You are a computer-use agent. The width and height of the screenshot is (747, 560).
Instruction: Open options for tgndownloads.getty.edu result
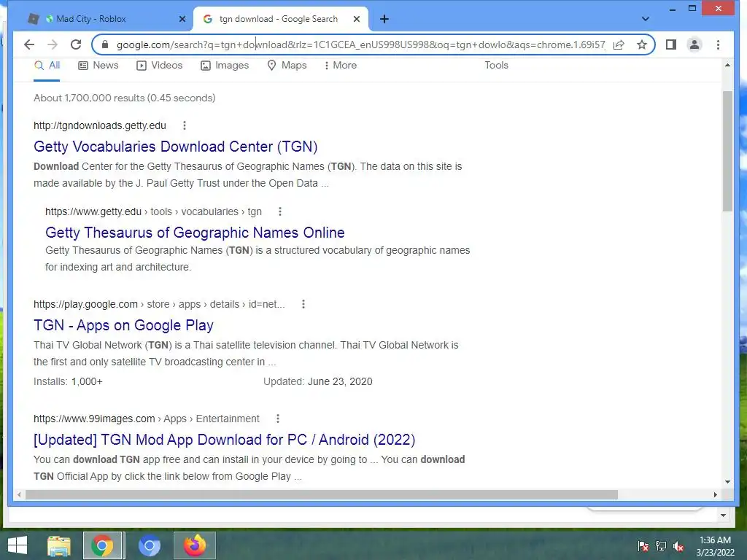(x=185, y=125)
